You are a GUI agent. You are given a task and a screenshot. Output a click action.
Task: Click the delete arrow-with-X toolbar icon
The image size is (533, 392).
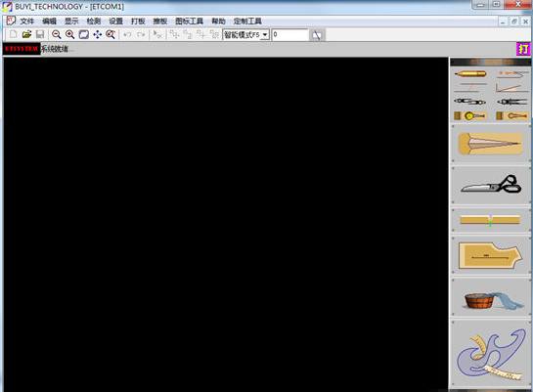click(x=157, y=34)
